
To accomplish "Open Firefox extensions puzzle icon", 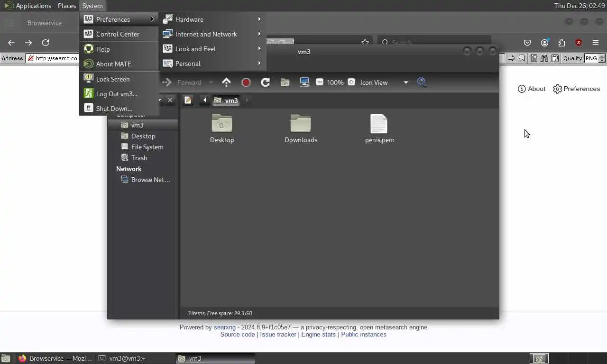I will coord(561,43).
